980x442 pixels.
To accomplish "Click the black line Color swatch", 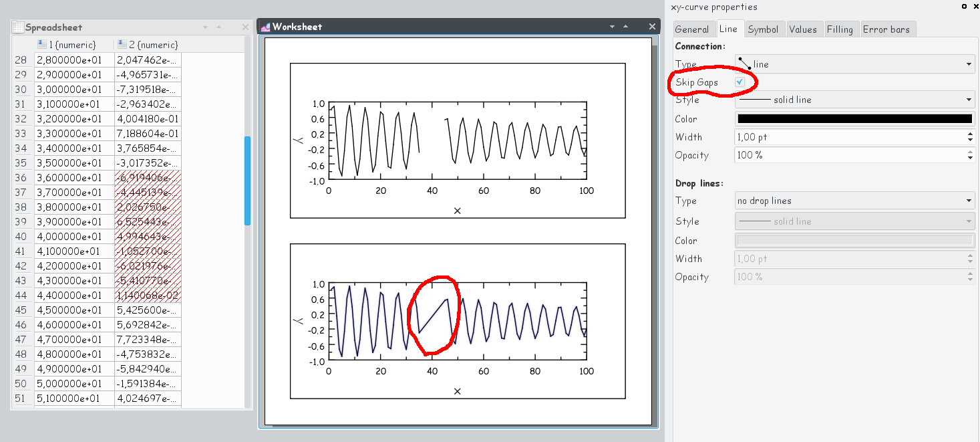I will 854,119.
